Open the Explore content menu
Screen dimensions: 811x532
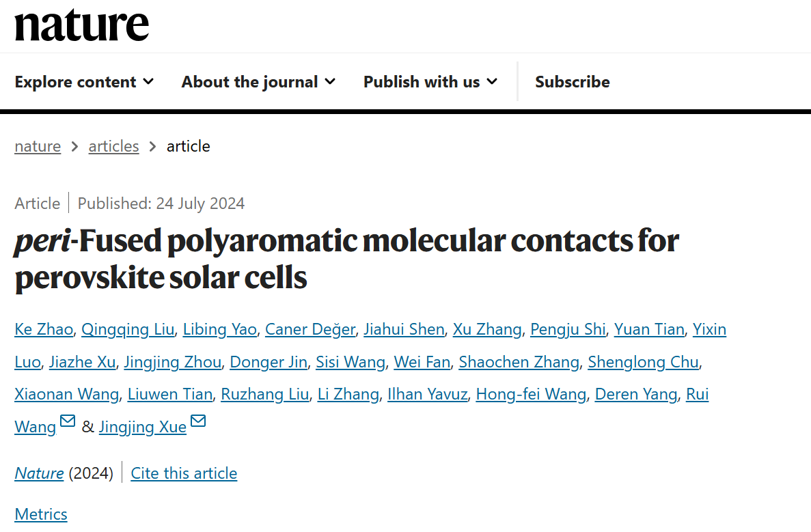(x=75, y=82)
